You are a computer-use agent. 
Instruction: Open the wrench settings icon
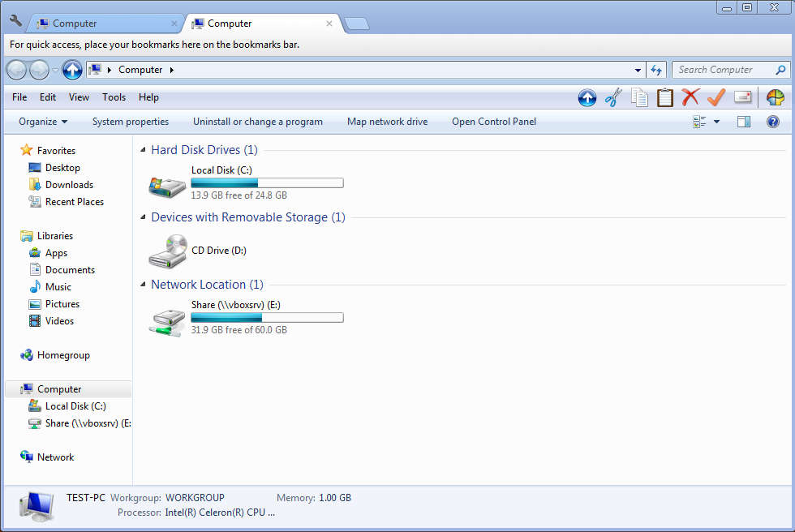pyautogui.click(x=15, y=21)
